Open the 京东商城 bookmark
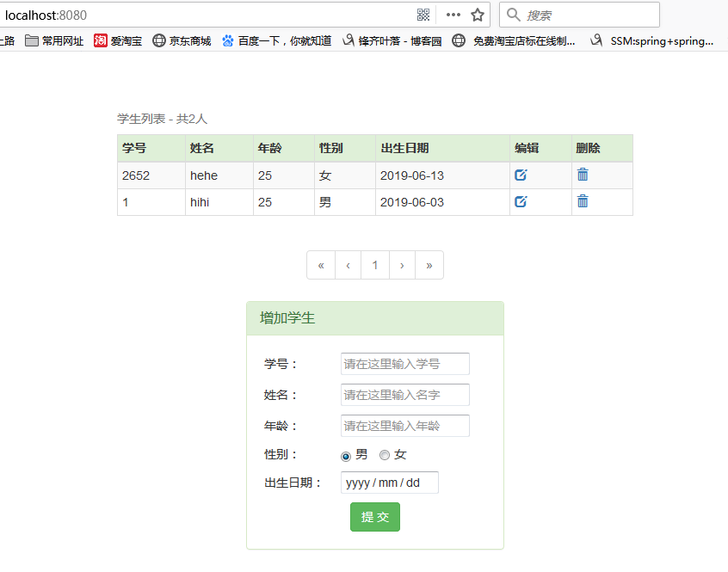 click(182, 40)
